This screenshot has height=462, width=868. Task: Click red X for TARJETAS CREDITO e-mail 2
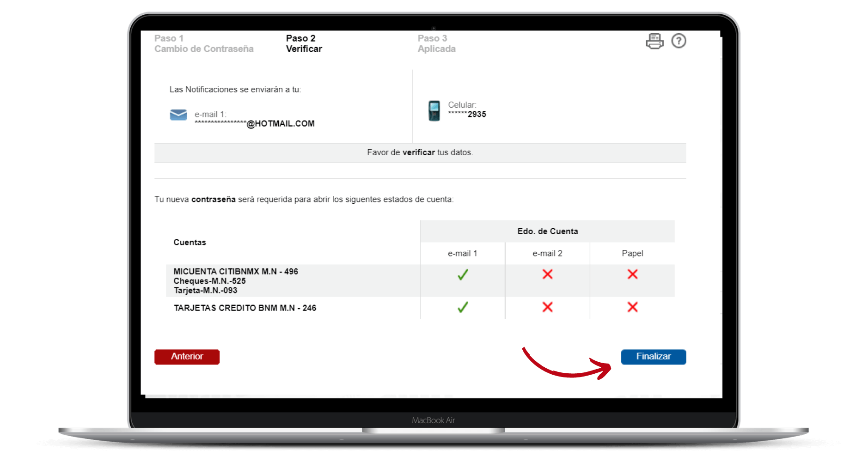[547, 307]
